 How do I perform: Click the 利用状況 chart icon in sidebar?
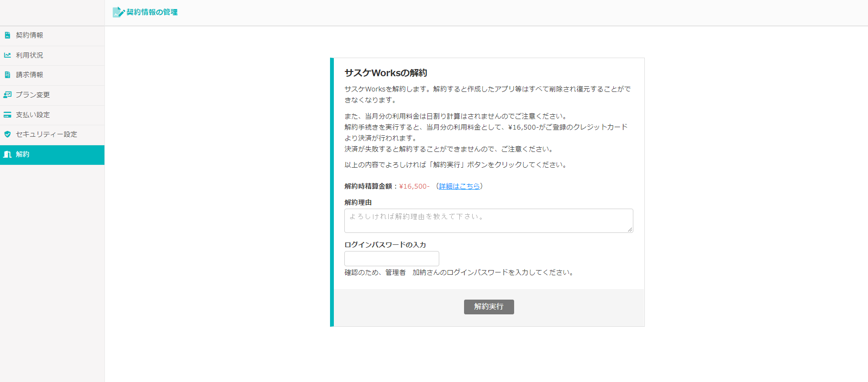click(7, 55)
